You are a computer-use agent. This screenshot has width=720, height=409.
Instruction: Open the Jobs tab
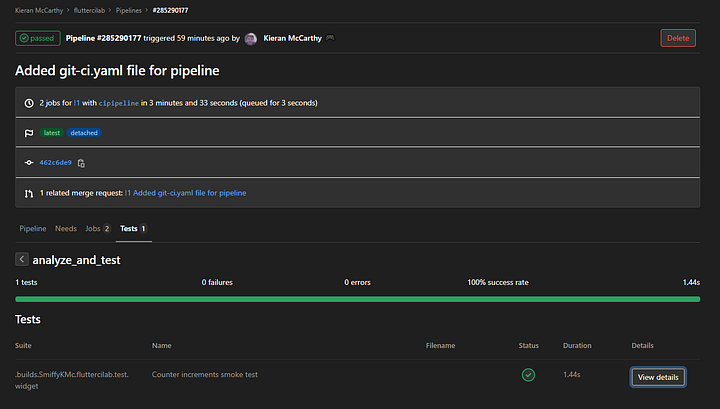pos(98,229)
